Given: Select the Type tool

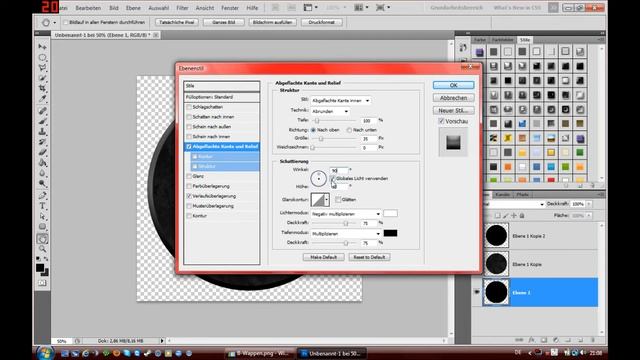Looking at the screenshot, I should tap(42, 206).
